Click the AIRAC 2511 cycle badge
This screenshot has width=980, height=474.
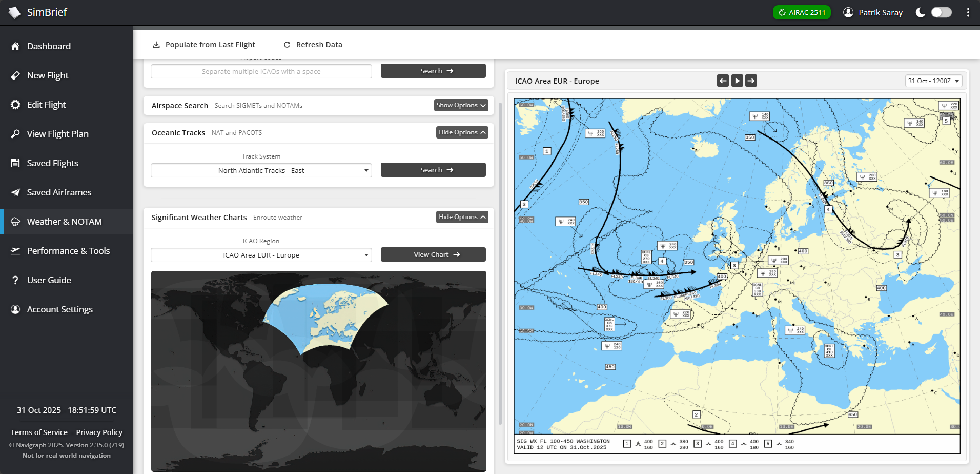pyautogui.click(x=802, y=12)
